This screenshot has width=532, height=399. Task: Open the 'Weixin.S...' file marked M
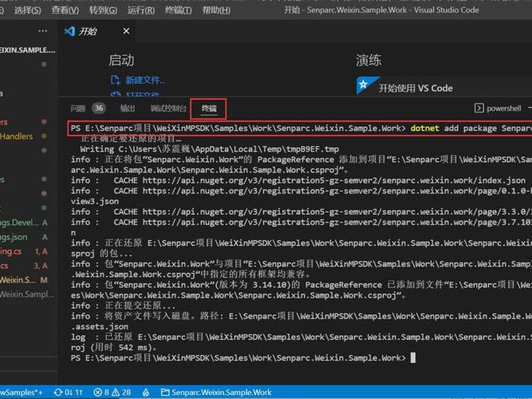coord(18,280)
